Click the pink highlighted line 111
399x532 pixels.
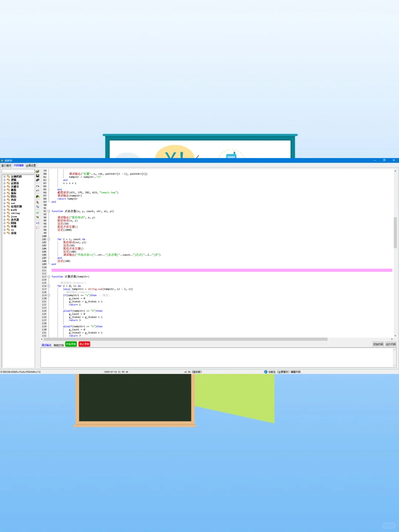coord(222,270)
